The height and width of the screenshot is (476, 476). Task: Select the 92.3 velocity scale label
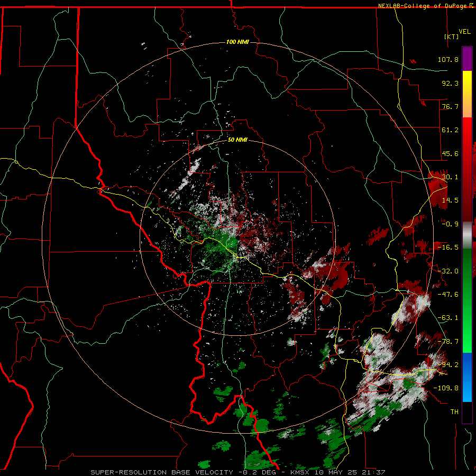[450, 83]
